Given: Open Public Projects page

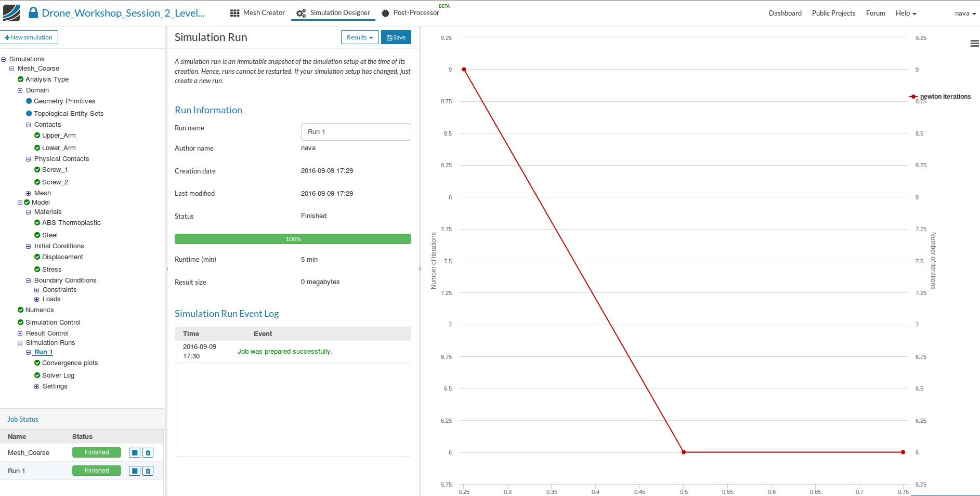Looking at the screenshot, I should point(833,14).
